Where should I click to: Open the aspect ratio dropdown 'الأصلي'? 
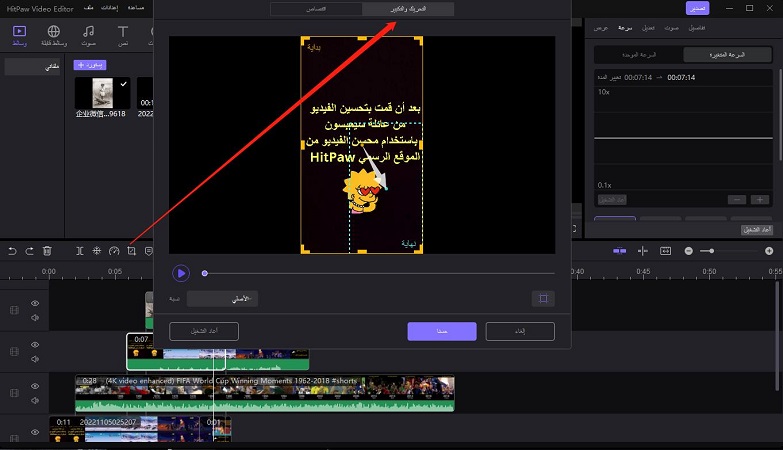pyautogui.click(x=222, y=299)
